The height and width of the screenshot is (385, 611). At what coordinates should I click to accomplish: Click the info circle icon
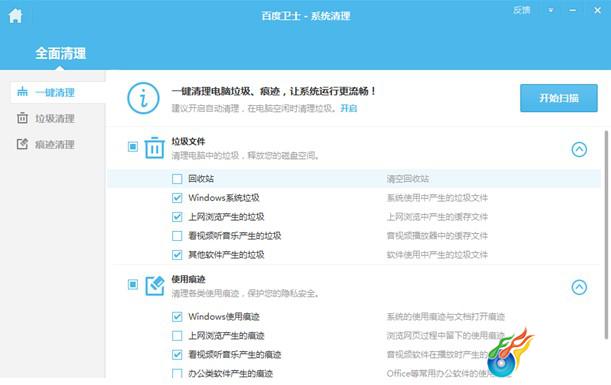(143, 98)
